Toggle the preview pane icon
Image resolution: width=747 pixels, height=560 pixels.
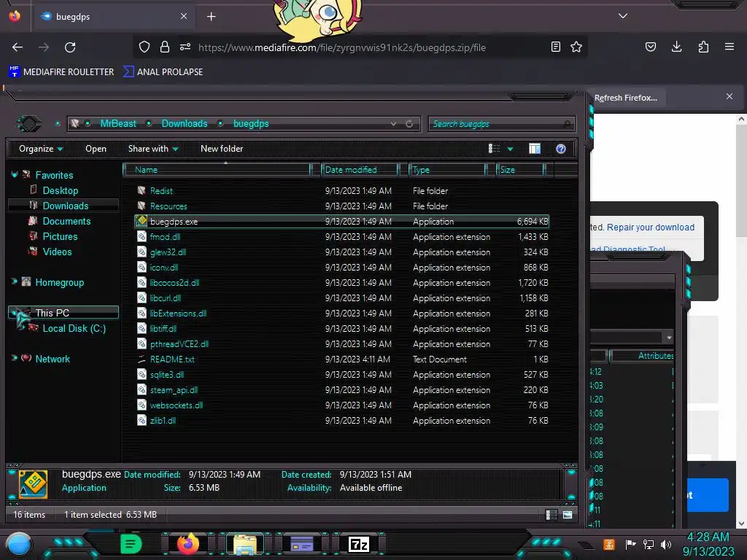tap(535, 149)
